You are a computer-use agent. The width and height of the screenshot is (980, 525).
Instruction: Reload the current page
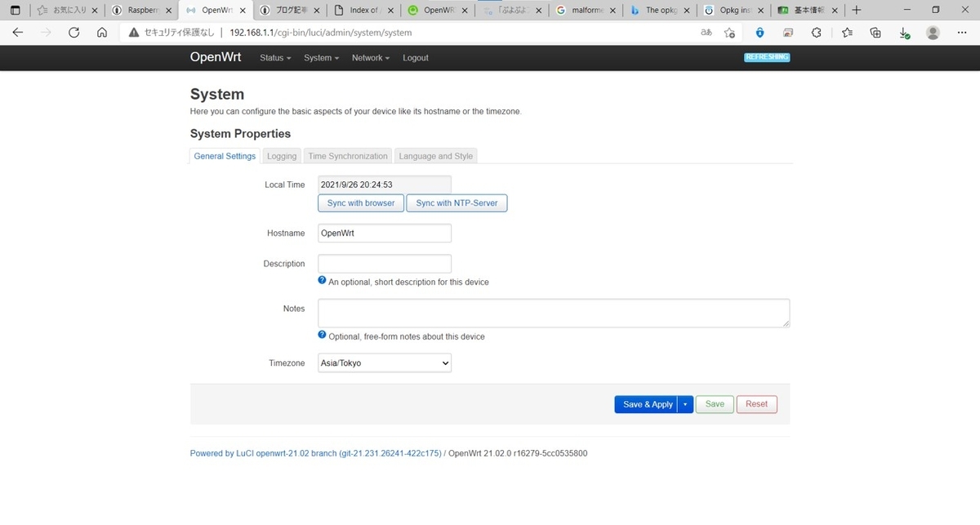(x=73, y=33)
